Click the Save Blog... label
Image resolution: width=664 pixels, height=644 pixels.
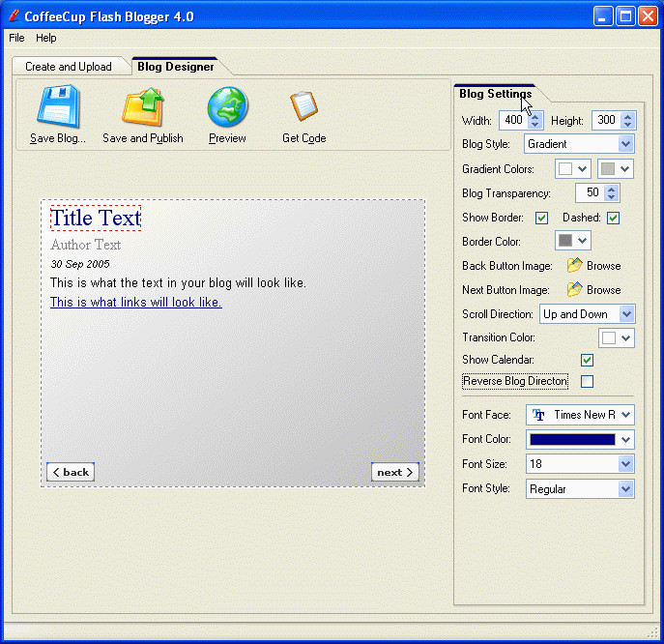(58, 138)
